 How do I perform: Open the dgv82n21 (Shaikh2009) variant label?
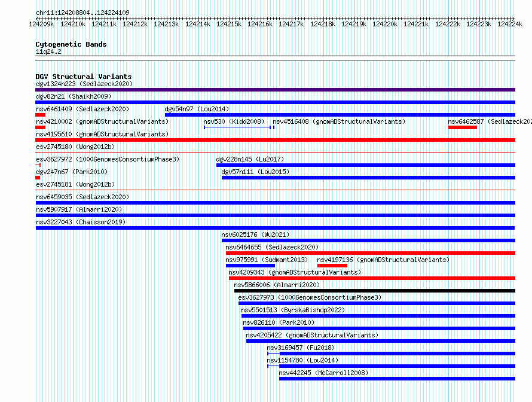pos(74,96)
